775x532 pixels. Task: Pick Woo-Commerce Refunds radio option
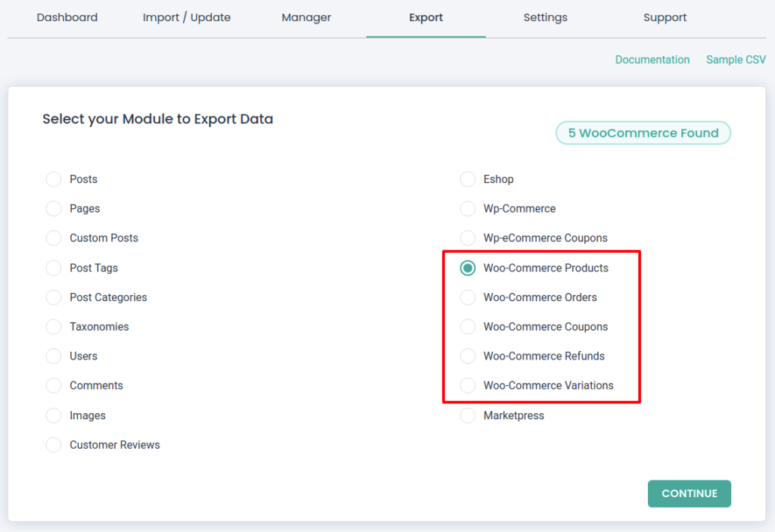(468, 356)
